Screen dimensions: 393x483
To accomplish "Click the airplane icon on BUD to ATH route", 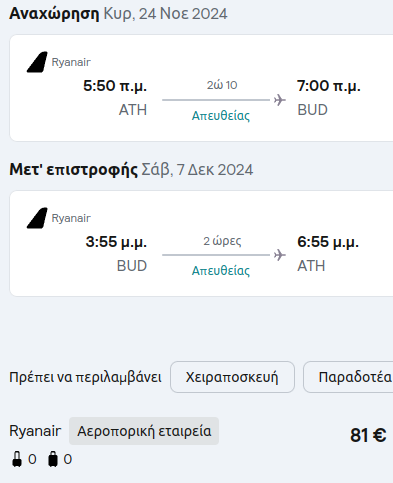I will [280, 255].
